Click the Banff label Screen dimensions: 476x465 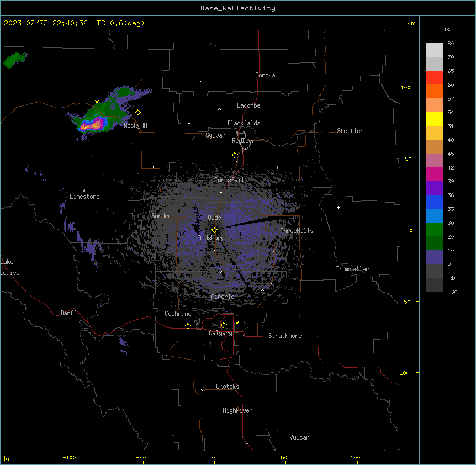coord(68,313)
